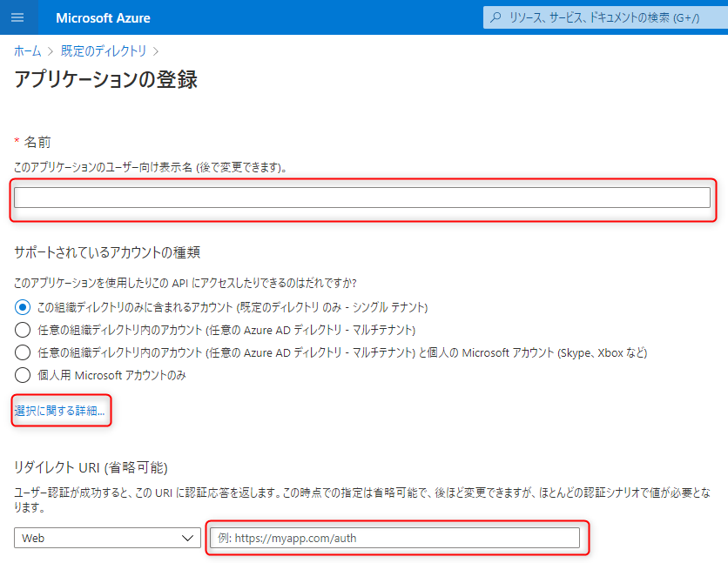This screenshot has height=563, width=728.
Task: Open the Web platform dropdown
Action: click(x=107, y=538)
